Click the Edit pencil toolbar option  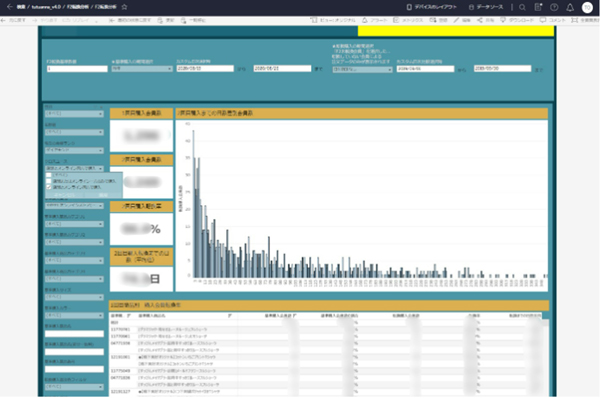462,20
